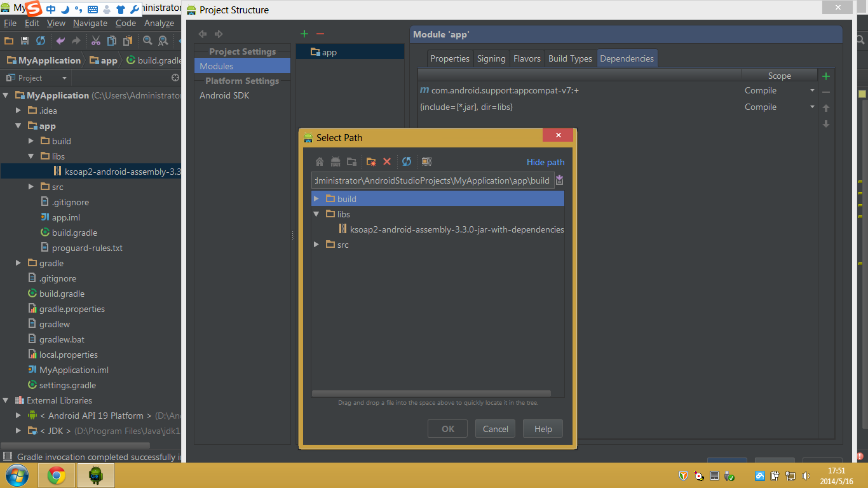Collapse the libs folder in Select Path tree
Screen dimensions: 868x488
[316, 214]
